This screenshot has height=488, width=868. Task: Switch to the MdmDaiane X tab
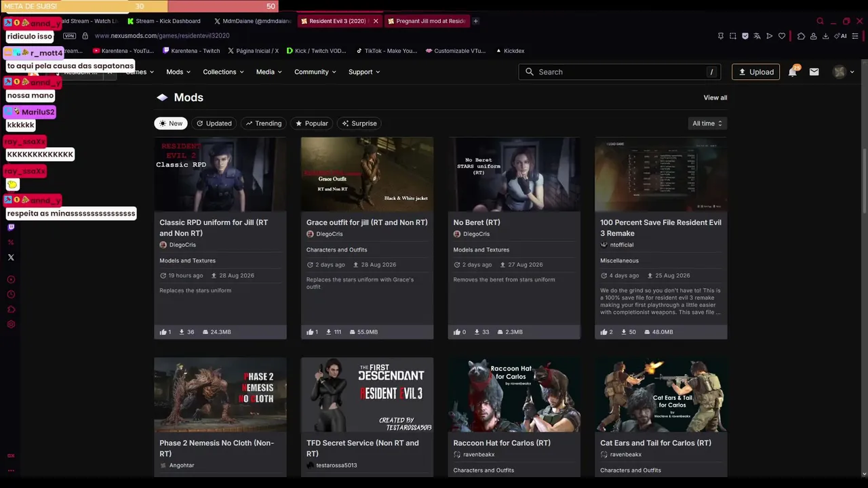(x=252, y=21)
